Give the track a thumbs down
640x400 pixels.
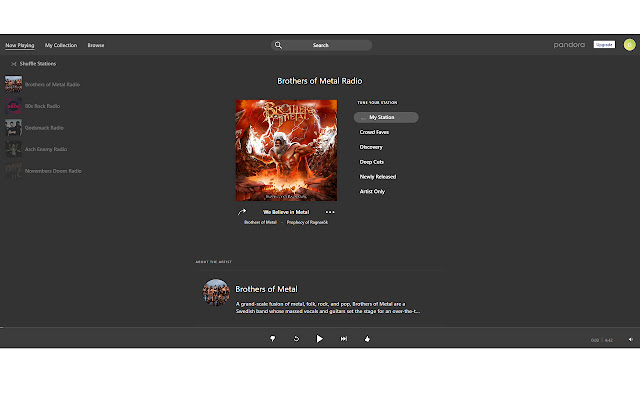click(x=273, y=339)
